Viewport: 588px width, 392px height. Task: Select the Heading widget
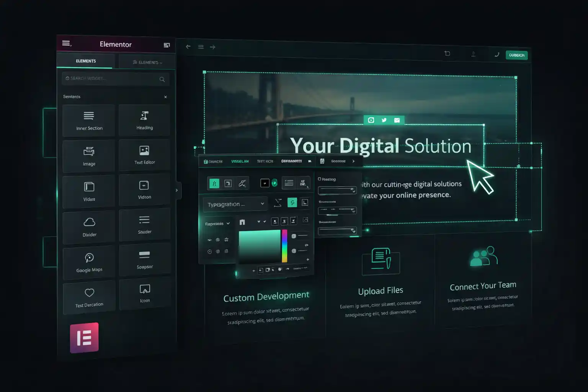point(144,120)
